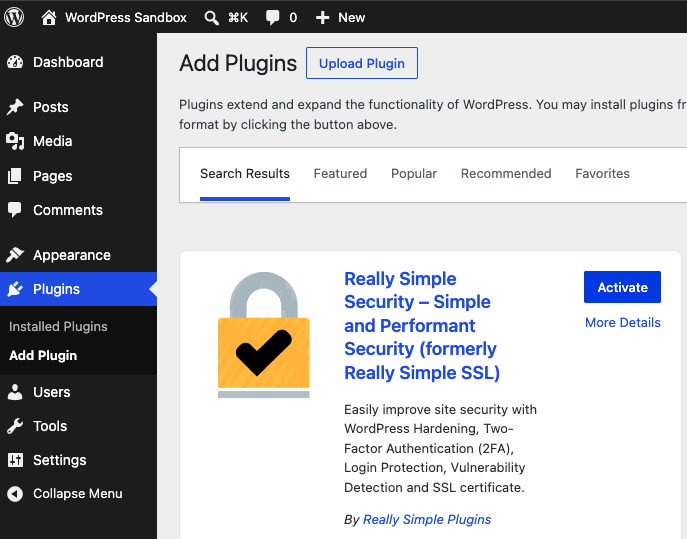This screenshot has height=539, width=687.
Task: Open the search magnifier icon in admin bar
Action: tap(211, 18)
